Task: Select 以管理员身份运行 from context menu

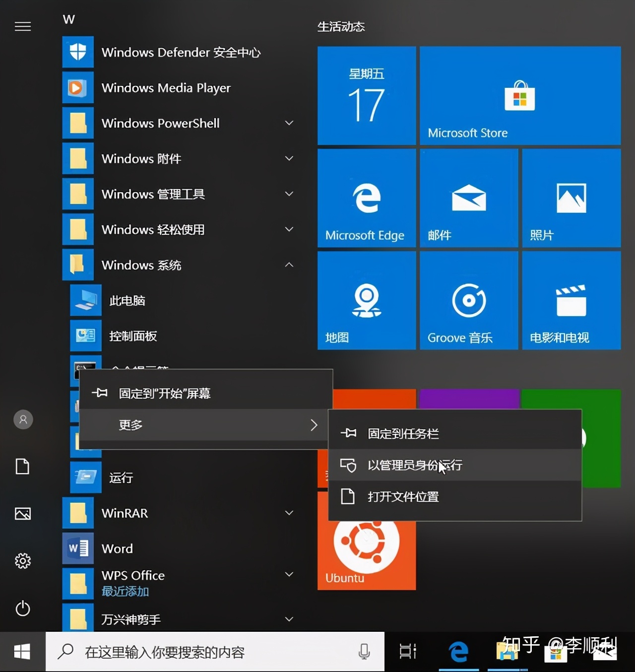Action: point(415,465)
